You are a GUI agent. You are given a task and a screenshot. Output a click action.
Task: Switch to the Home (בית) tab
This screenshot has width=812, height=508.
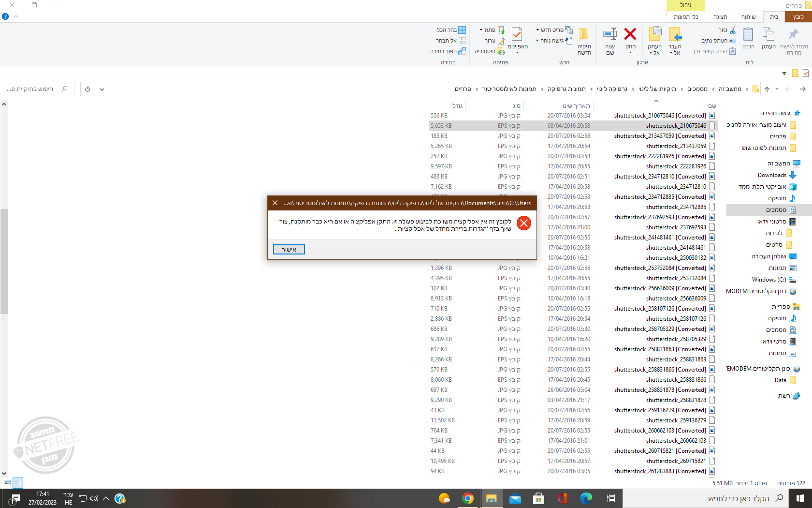(x=774, y=17)
